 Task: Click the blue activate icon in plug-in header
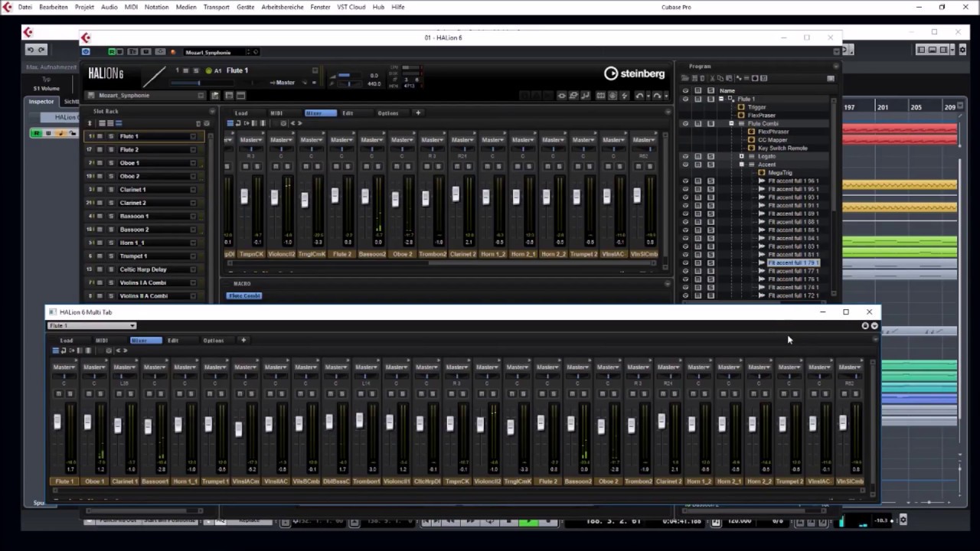tap(86, 52)
